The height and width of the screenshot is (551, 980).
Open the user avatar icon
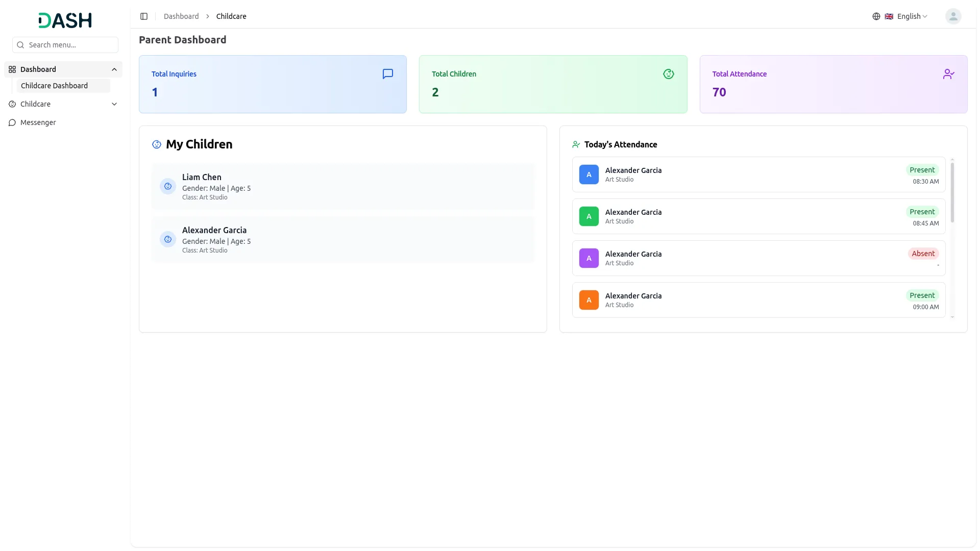click(x=953, y=16)
